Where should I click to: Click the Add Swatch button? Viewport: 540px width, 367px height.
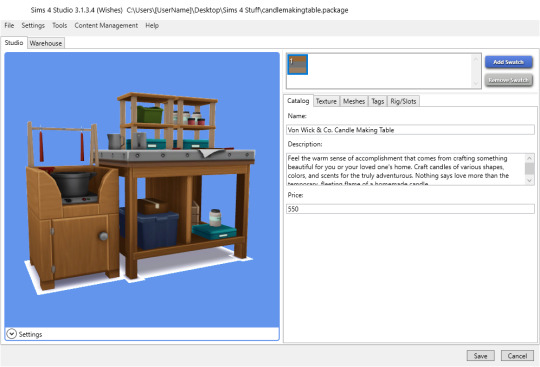tap(509, 62)
